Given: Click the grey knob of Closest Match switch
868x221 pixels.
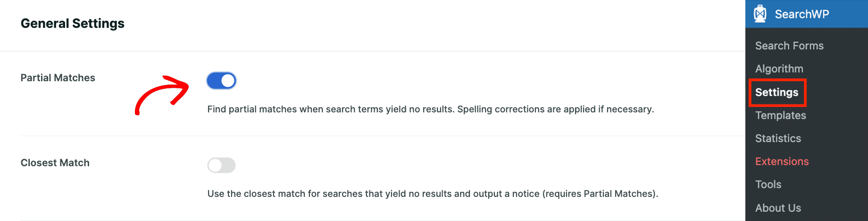Looking at the screenshot, I should pos(215,165).
